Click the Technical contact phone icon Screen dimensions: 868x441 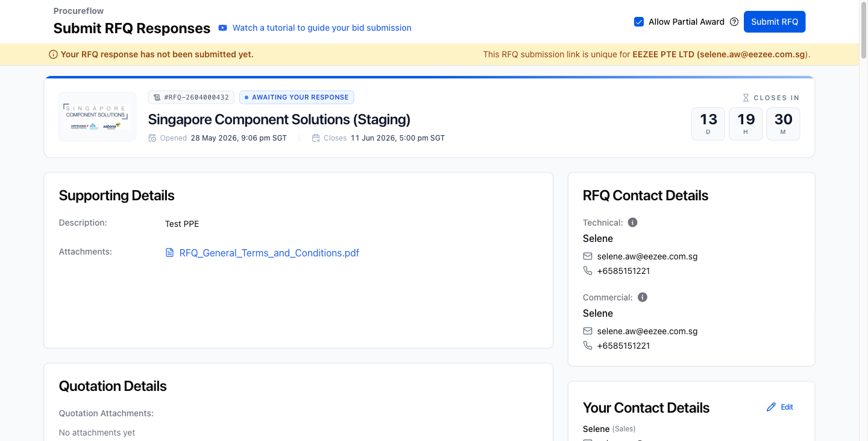point(588,271)
